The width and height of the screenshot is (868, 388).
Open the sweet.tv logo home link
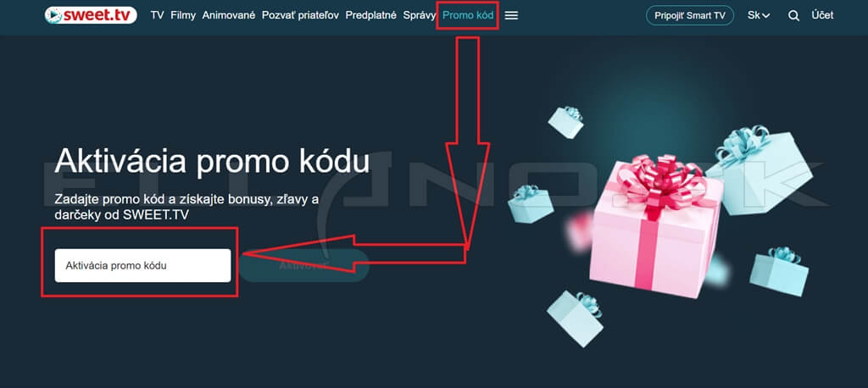point(91,15)
